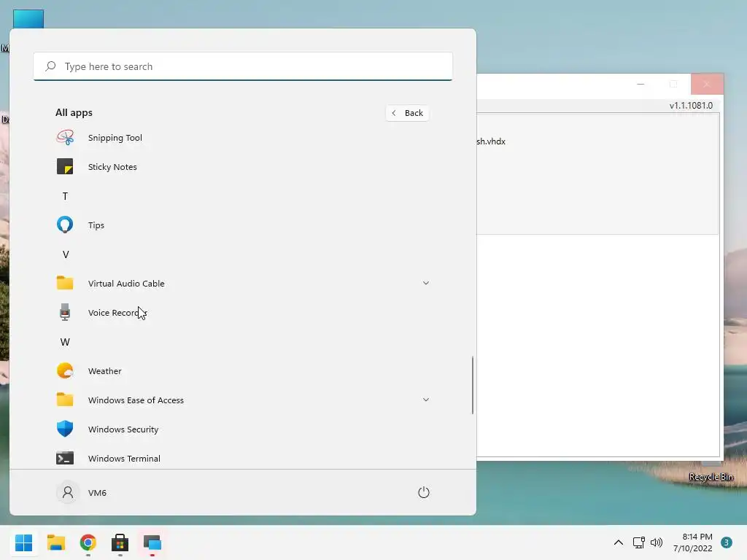This screenshot has height=560, width=747.
Task: Open Voice Recorder microphone icon
Action: (65, 312)
